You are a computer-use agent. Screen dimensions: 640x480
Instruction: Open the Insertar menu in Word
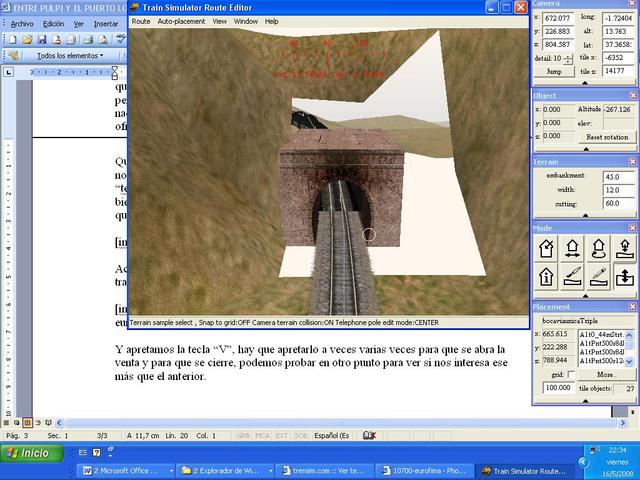(104, 23)
